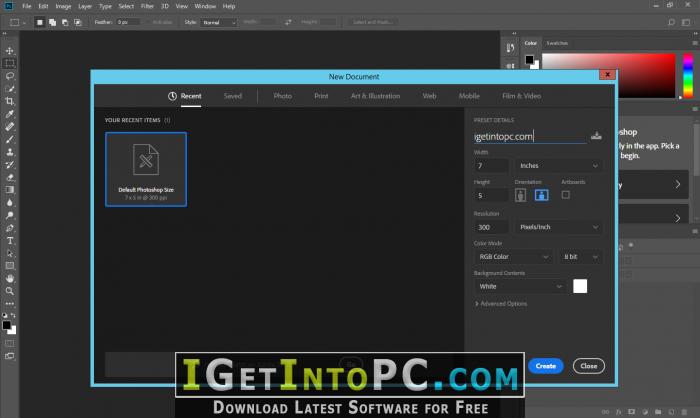Open the Color panel flyout menu
This screenshot has height=418, width=700.
[695, 43]
